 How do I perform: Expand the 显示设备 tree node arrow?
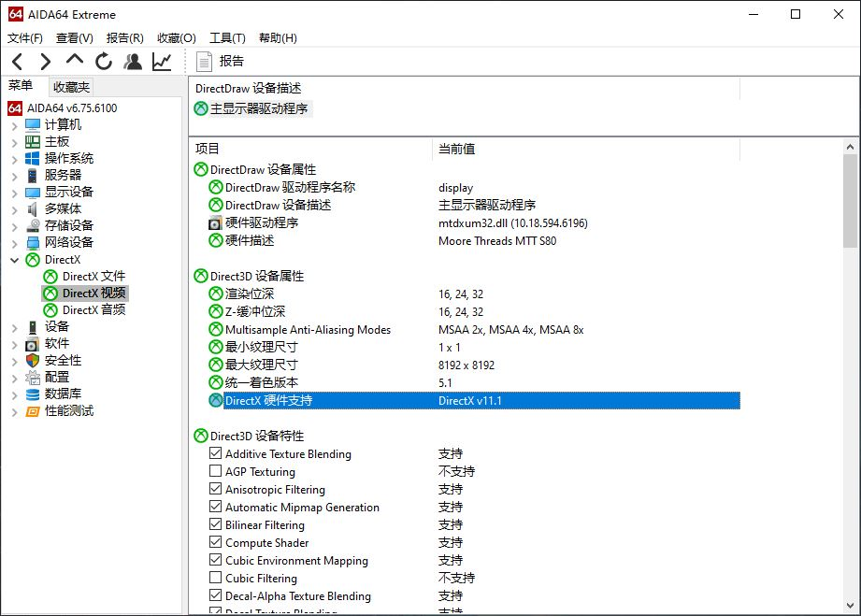point(15,193)
